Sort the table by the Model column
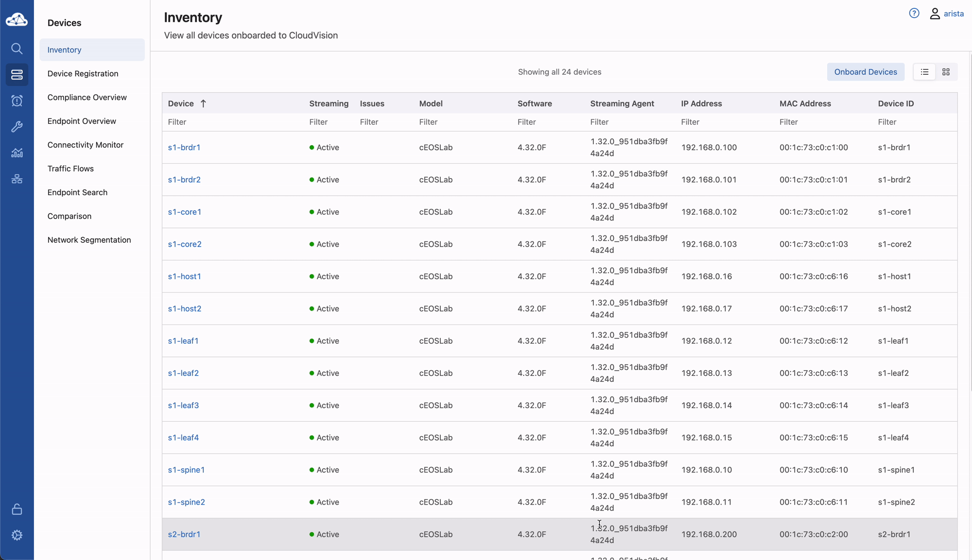This screenshot has height=560, width=972. (431, 103)
